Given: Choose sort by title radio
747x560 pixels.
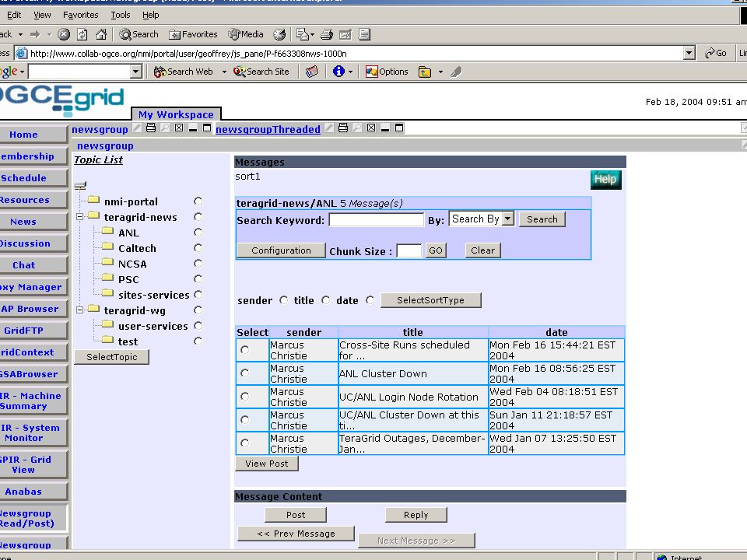Looking at the screenshot, I should [326, 300].
